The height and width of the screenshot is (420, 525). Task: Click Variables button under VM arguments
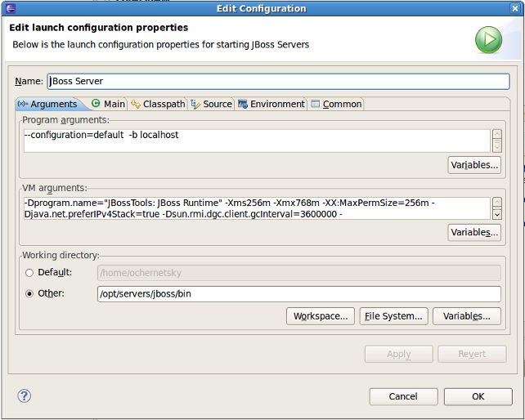point(474,233)
